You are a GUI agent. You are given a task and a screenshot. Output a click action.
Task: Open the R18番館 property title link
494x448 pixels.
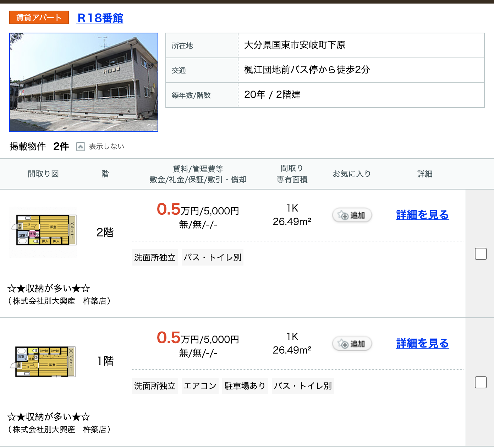point(100,18)
